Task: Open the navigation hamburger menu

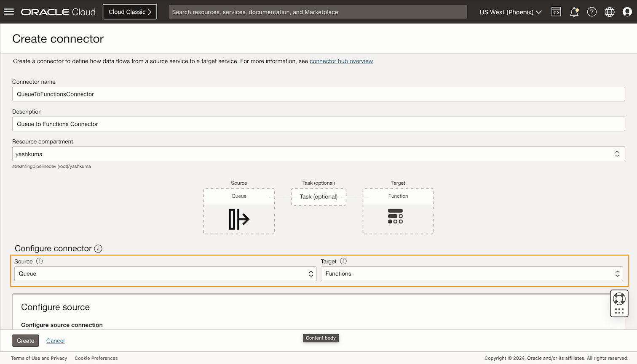Action: tap(9, 11)
